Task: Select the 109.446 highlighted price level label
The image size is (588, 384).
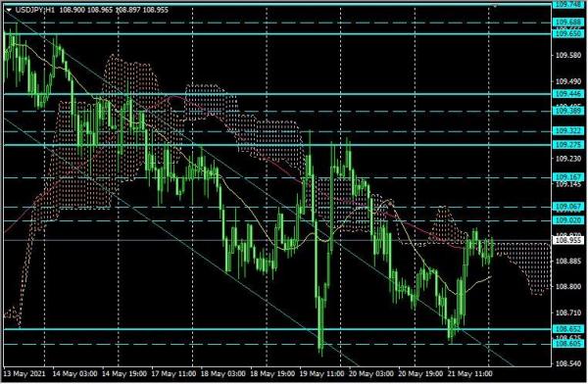Action: coord(568,94)
